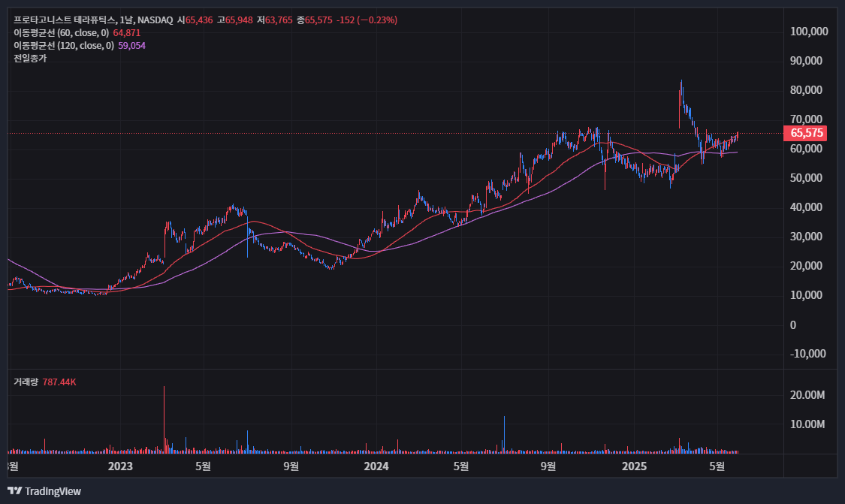
Task: Click the 10,000 price axis label
Action: pos(806,295)
